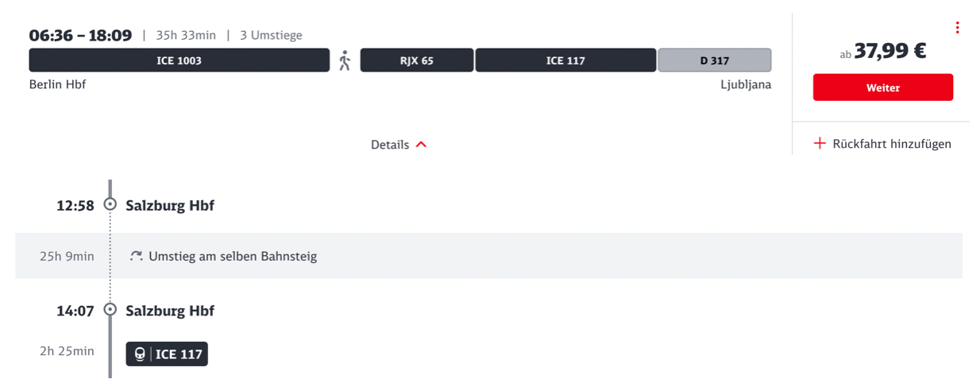Select the ICE 1003 journey segment bar
The height and width of the screenshot is (383, 980).
[179, 60]
